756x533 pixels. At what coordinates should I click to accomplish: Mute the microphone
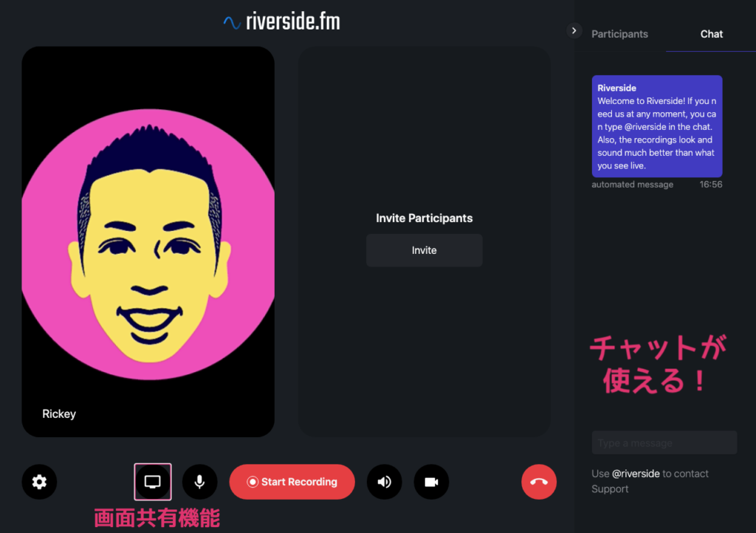199,481
